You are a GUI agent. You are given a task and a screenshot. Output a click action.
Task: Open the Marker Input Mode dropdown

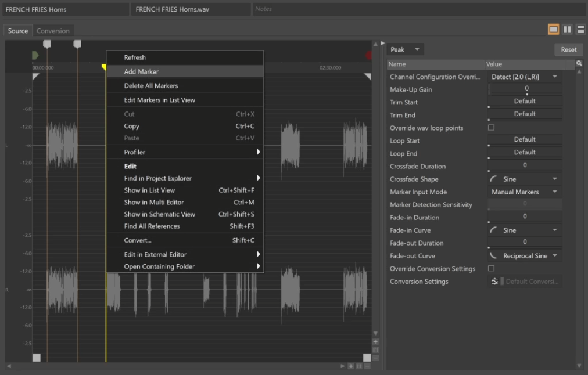pyautogui.click(x=524, y=192)
